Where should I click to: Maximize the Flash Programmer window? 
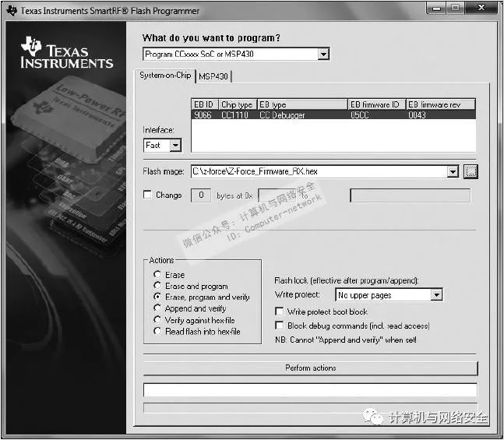[455, 8]
